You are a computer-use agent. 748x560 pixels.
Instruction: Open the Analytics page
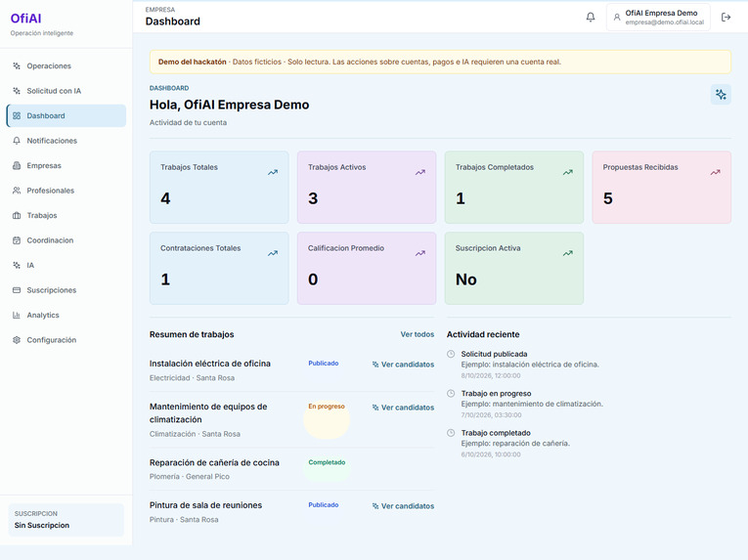click(x=66, y=315)
